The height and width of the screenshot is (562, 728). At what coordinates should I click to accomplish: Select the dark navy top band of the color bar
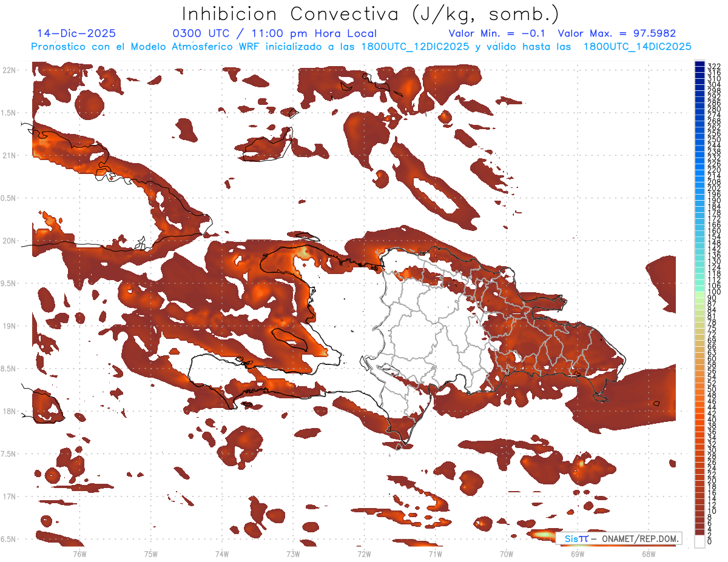point(700,64)
